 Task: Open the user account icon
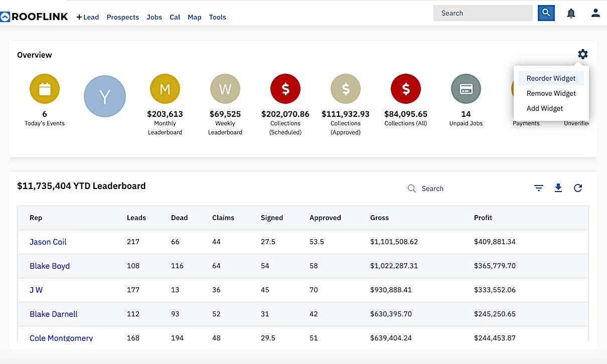595,13
